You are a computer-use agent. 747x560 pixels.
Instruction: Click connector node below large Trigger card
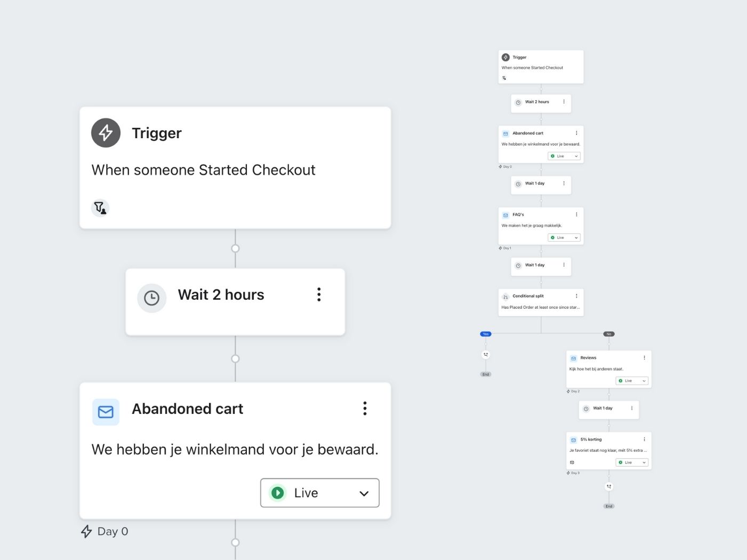pyautogui.click(x=235, y=249)
